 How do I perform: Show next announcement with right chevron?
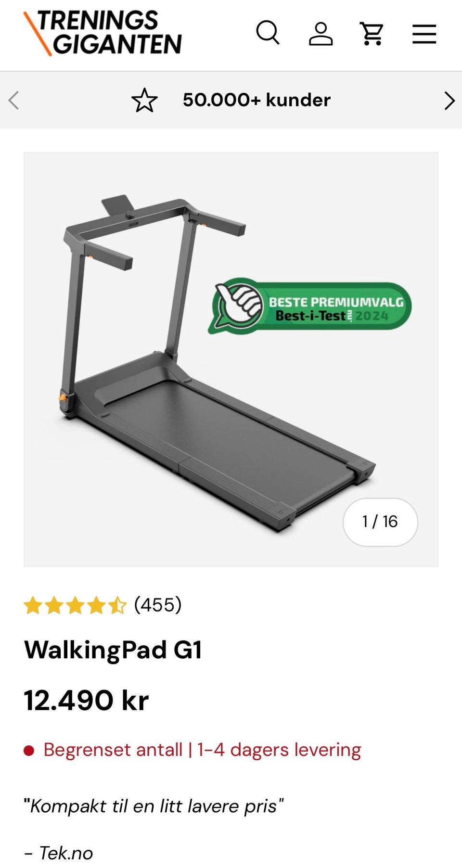[x=449, y=101]
